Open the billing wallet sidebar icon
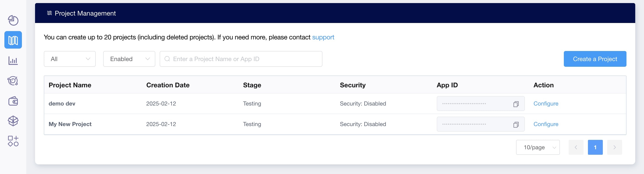 (13, 101)
